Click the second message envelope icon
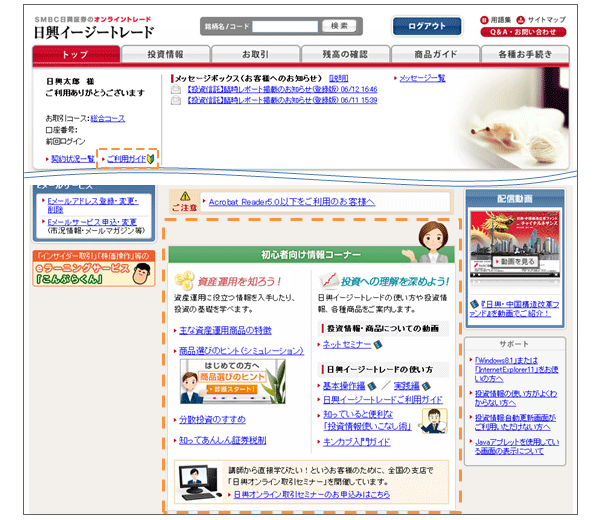Viewport: 610px width, 520px height. pos(177,100)
